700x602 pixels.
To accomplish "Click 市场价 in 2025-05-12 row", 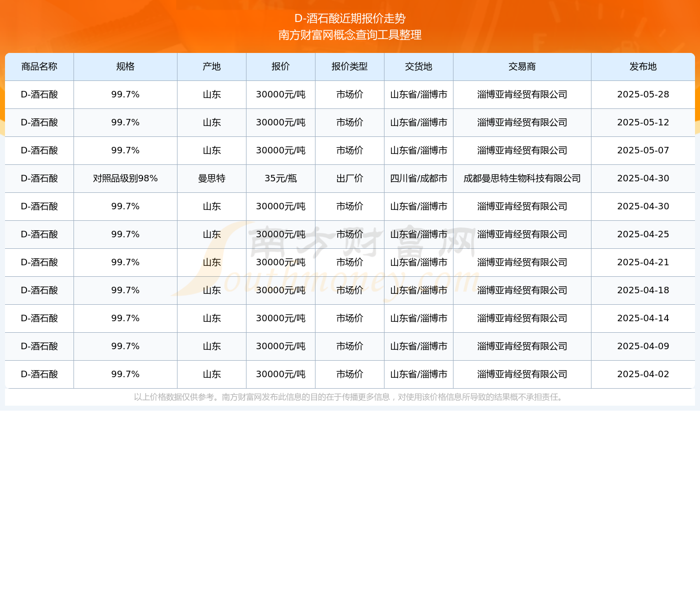I will point(350,122).
